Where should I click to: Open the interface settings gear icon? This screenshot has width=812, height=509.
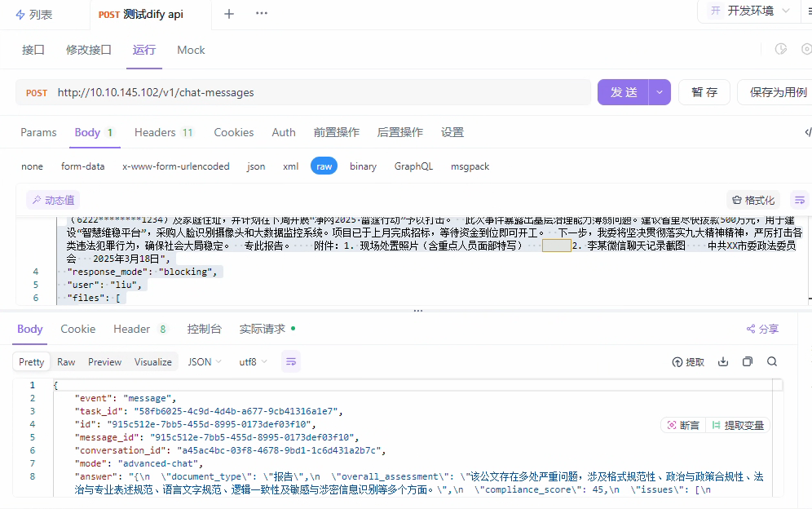(x=807, y=50)
